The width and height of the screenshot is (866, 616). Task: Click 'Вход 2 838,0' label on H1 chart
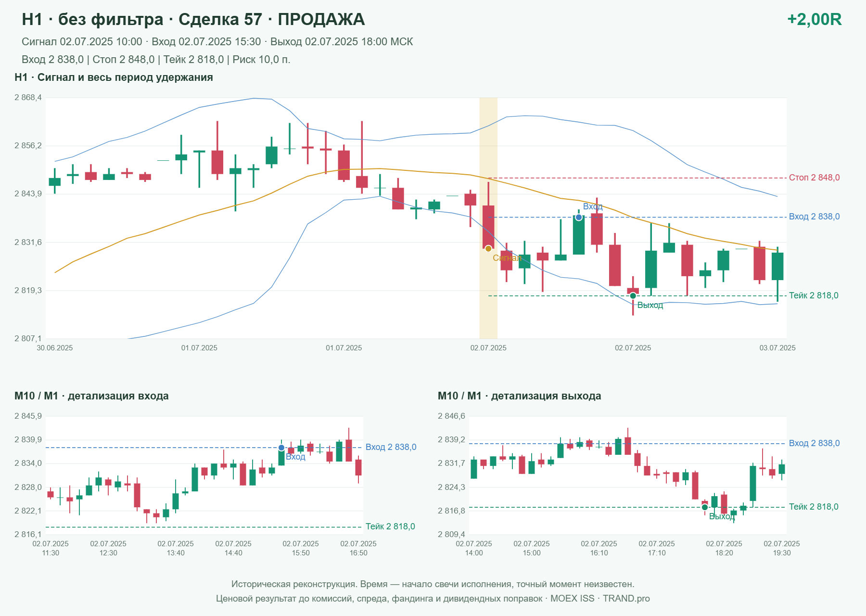click(815, 217)
